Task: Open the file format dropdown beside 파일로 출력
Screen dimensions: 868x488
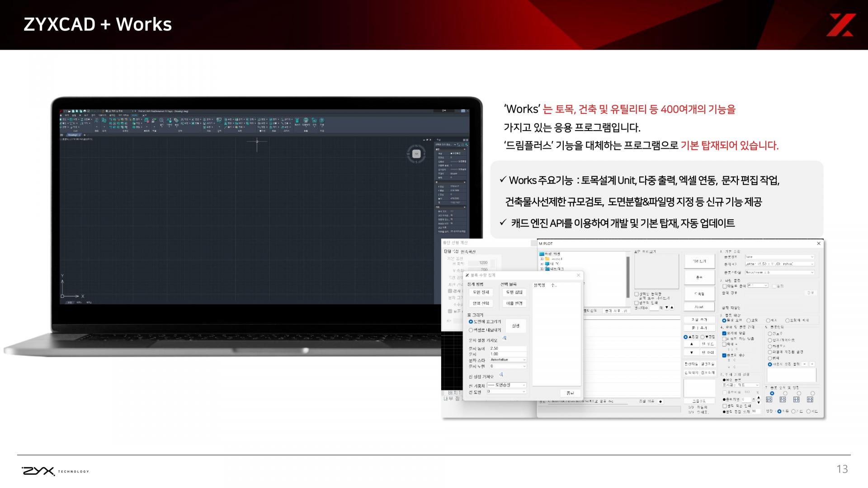Action: coord(758,286)
